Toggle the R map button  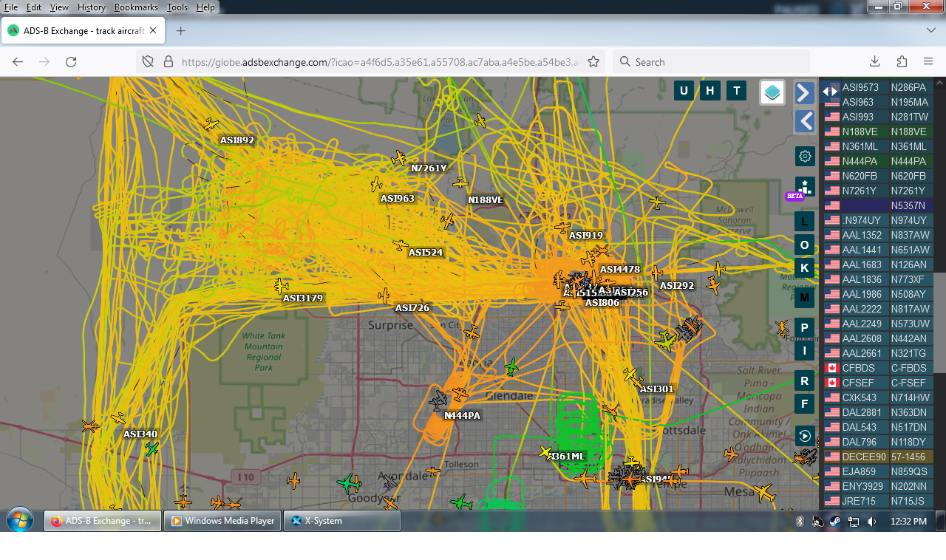[805, 381]
